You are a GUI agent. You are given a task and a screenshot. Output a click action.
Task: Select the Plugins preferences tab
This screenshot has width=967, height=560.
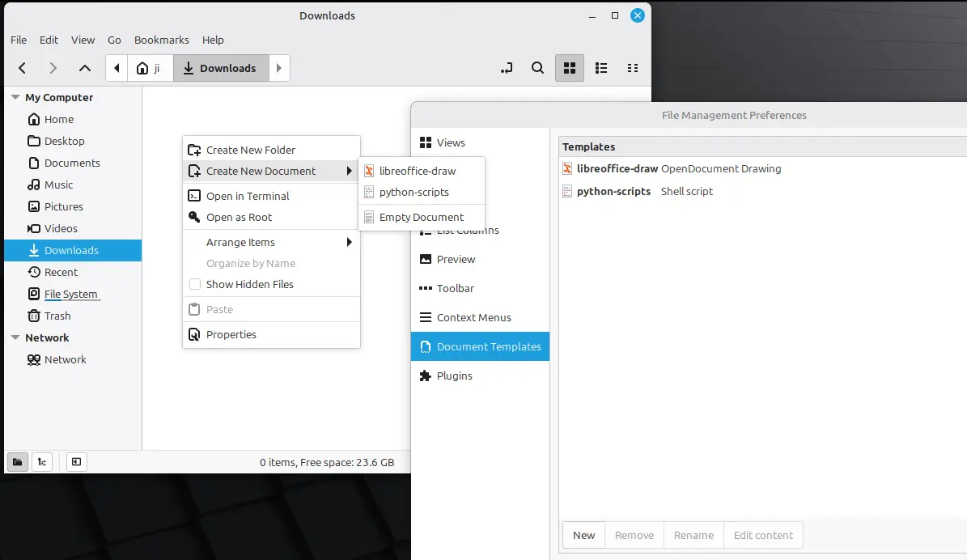pos(454,375)
